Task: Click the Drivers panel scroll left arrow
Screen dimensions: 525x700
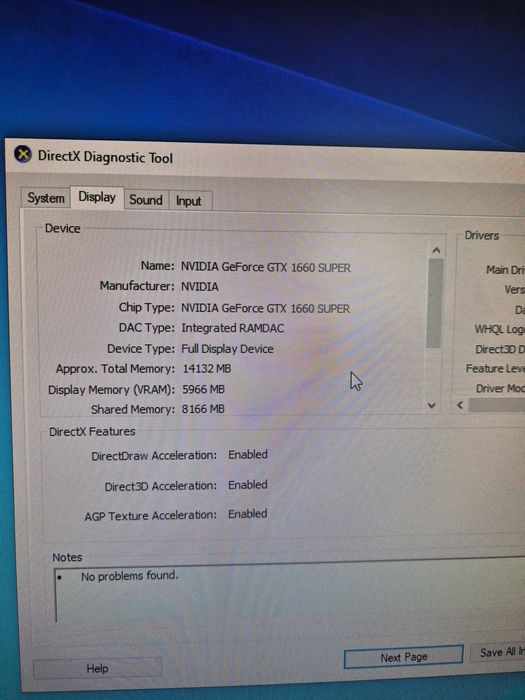Action: coord(460,404)
